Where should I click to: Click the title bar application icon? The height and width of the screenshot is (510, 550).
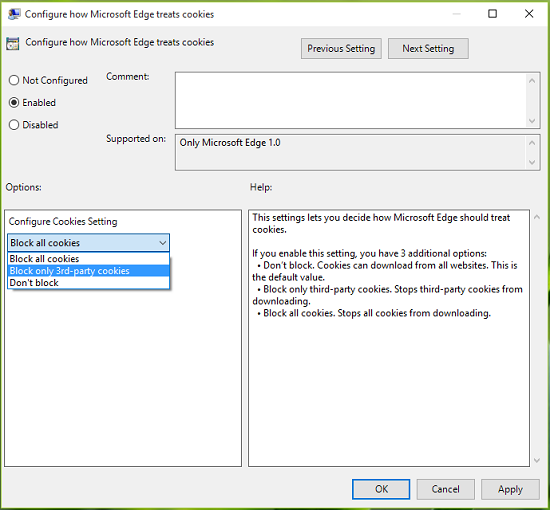pyautogui.click(x=14, y=14)
